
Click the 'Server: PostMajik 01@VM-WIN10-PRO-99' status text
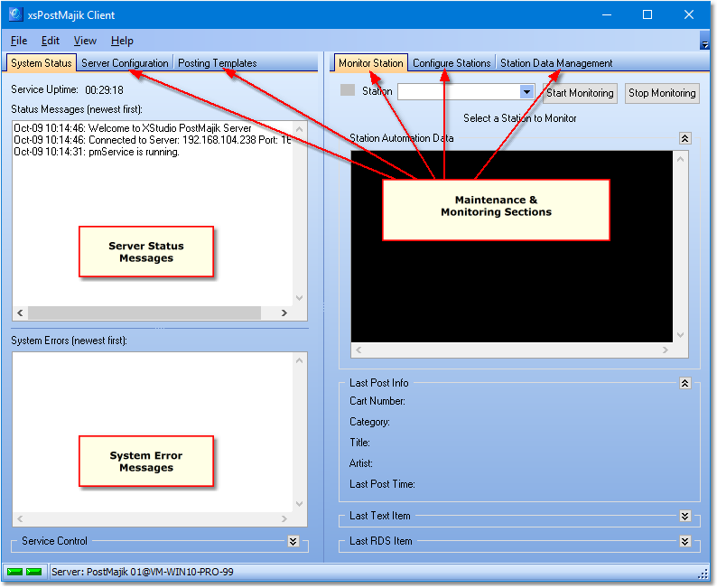[142, 572]
